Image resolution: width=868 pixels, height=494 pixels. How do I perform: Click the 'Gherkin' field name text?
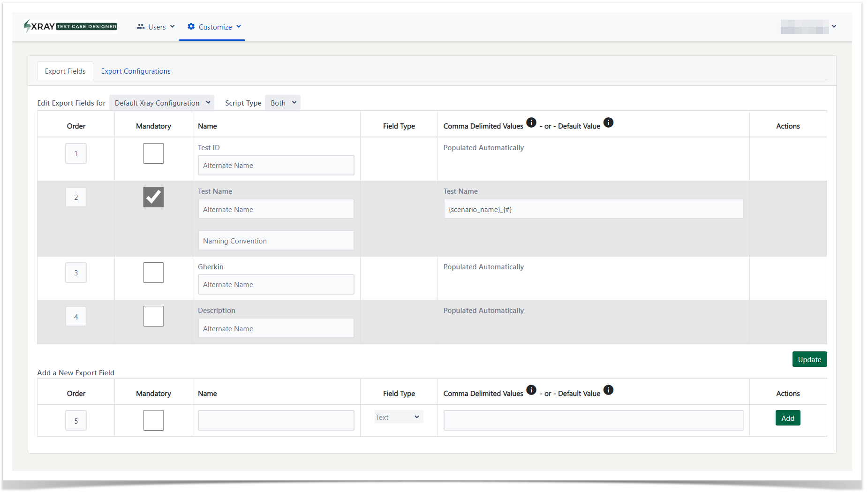(211, 267)
